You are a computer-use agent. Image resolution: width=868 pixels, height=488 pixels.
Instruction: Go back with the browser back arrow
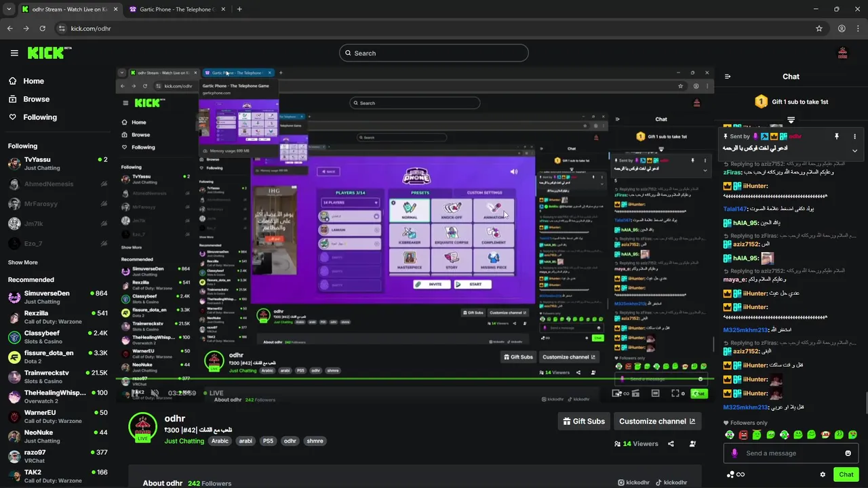point(9,28)
